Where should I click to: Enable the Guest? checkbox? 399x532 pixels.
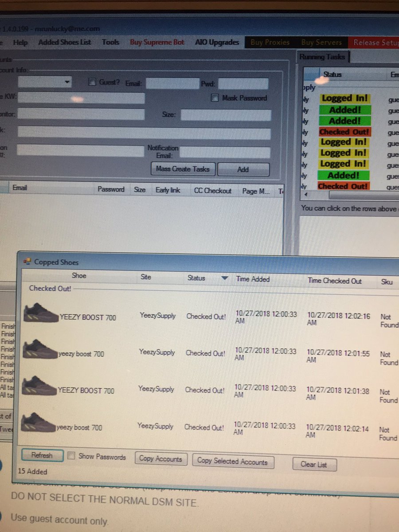click(92, 82)
